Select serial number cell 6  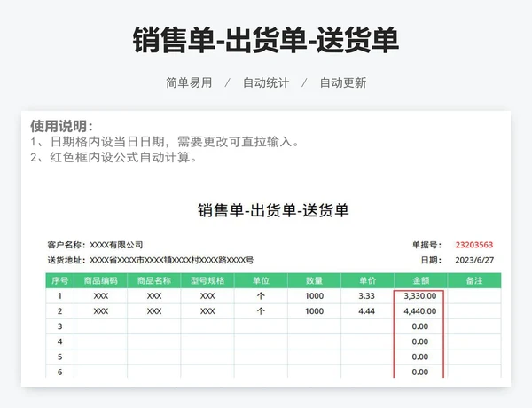tap(59, 372)
